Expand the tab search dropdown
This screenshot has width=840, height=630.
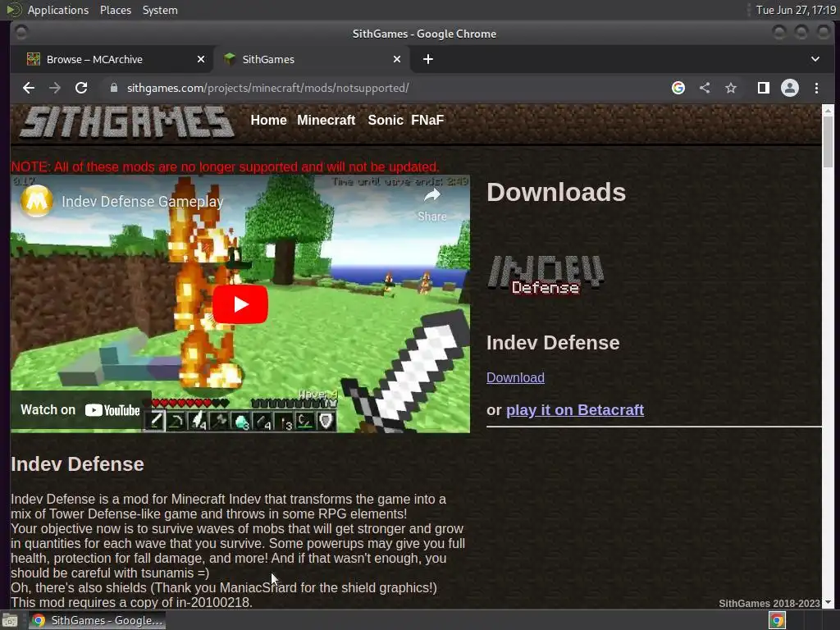pos(815,59)
